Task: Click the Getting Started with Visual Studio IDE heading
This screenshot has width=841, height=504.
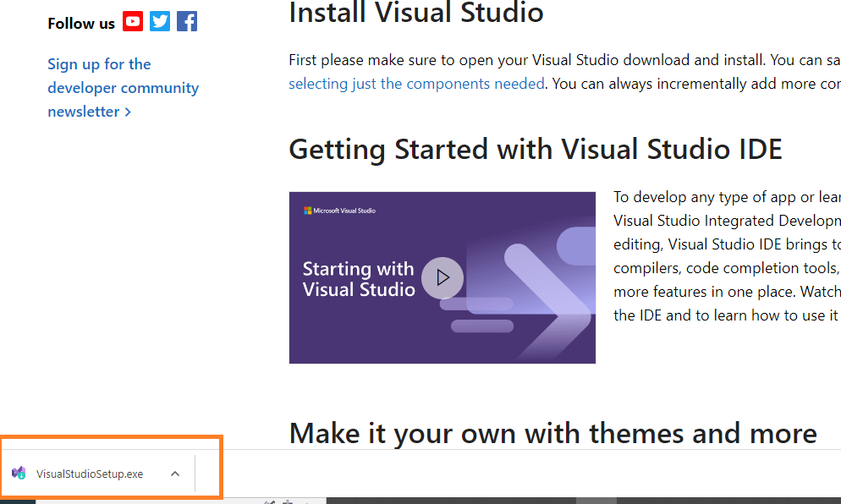Action: [x=536, y=149]
